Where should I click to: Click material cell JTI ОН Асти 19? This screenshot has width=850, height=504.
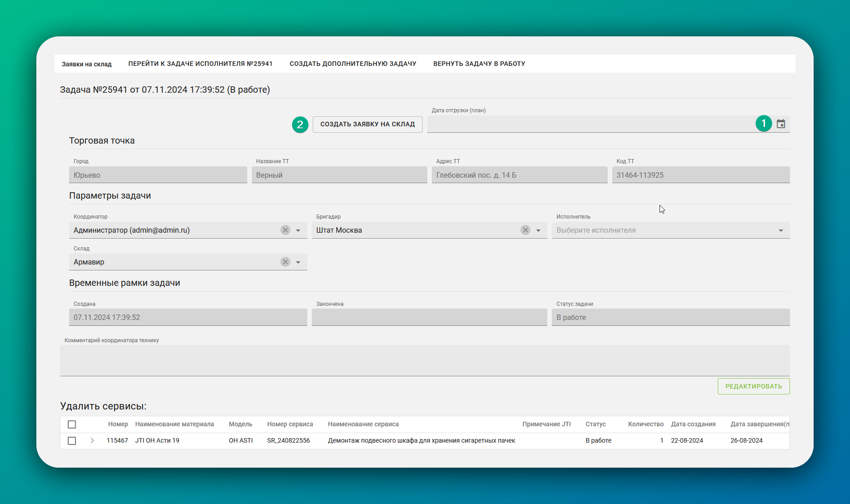157,440
